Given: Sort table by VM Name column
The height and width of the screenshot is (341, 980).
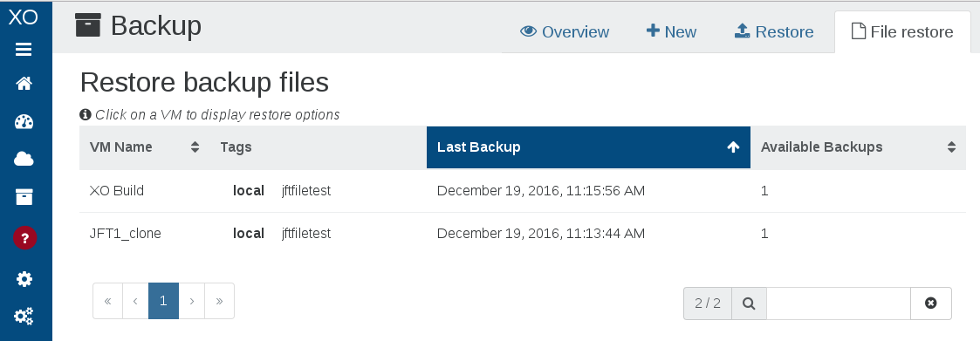Looking at the screenshot, I should click(144, 147).
